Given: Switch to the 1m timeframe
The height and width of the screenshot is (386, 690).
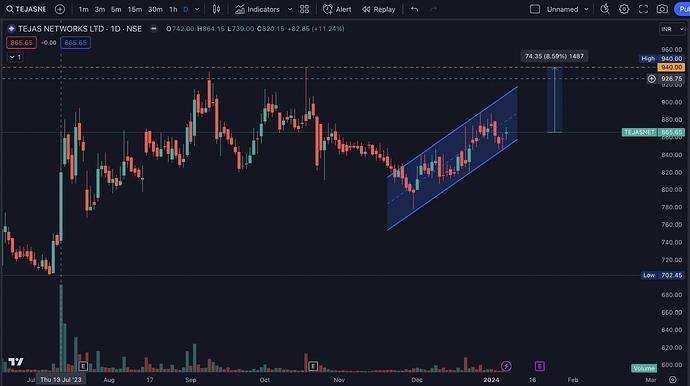Looking at the screenshot, I should click(83, 9).
